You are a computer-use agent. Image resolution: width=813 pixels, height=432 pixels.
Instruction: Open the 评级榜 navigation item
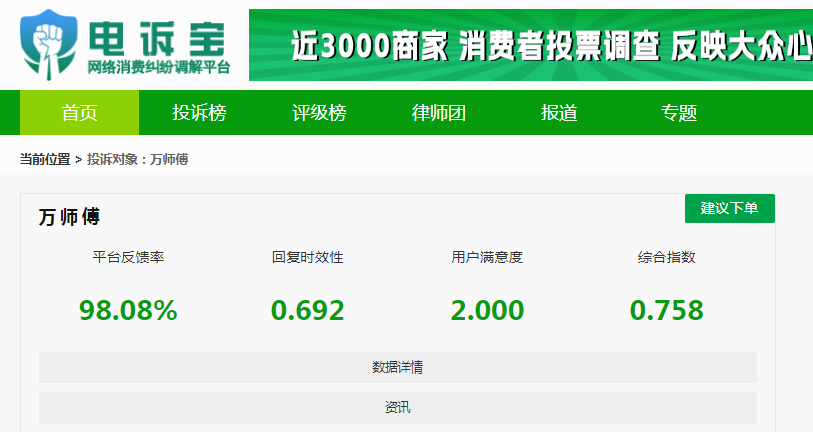(x=319, y=113)
